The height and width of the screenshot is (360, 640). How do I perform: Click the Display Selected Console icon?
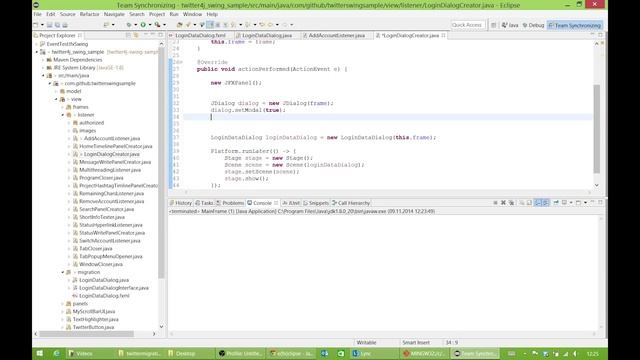coord(564,202)
